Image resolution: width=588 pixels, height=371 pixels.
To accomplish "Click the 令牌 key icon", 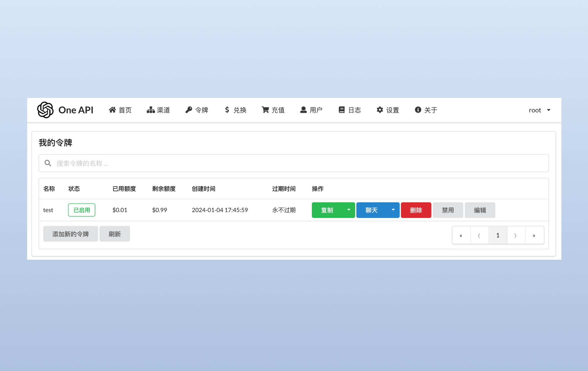I will pos(189,110).
